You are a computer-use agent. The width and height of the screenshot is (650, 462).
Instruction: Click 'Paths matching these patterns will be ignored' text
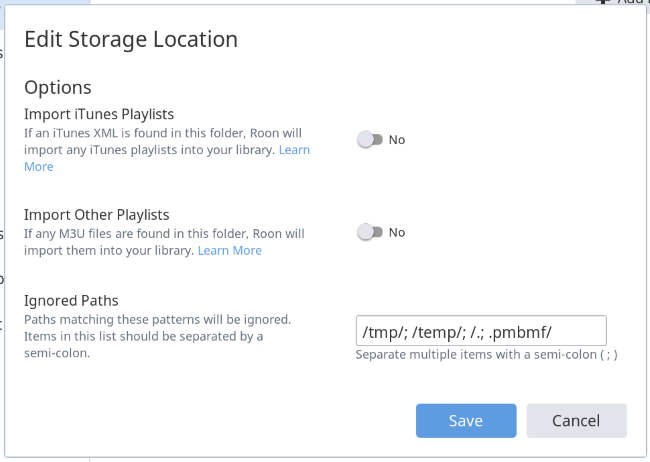(x=158, y=320)
